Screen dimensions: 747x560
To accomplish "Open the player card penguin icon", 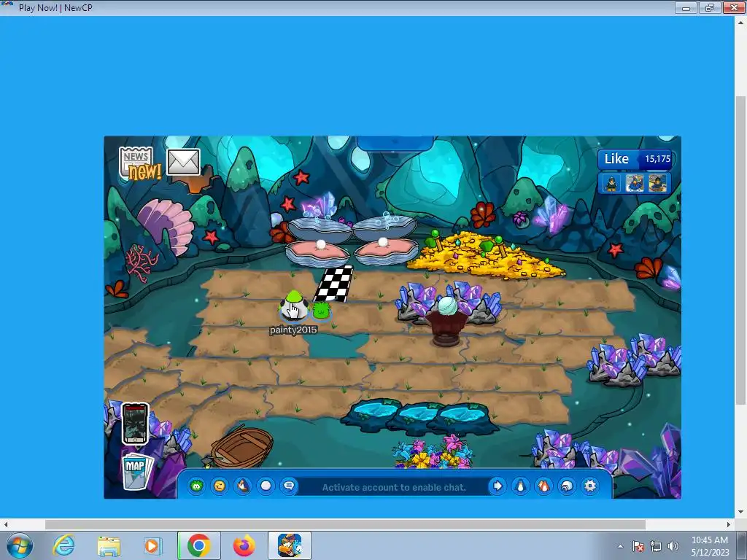I will pos(520,486).
